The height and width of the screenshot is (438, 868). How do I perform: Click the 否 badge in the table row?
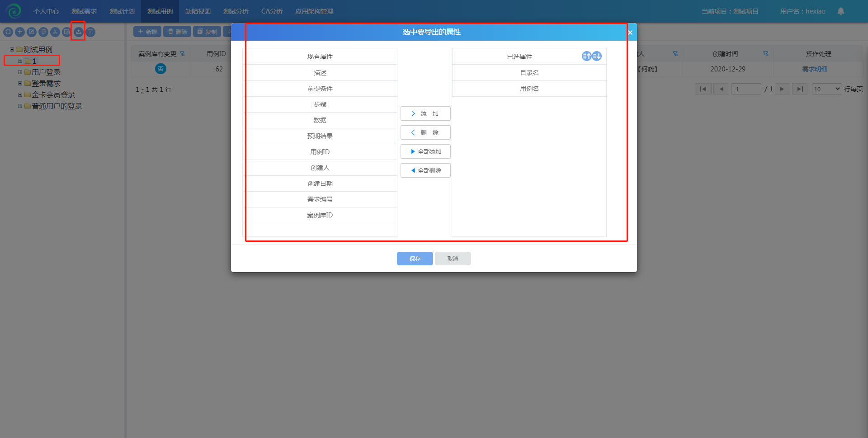[x=160, y=69]
